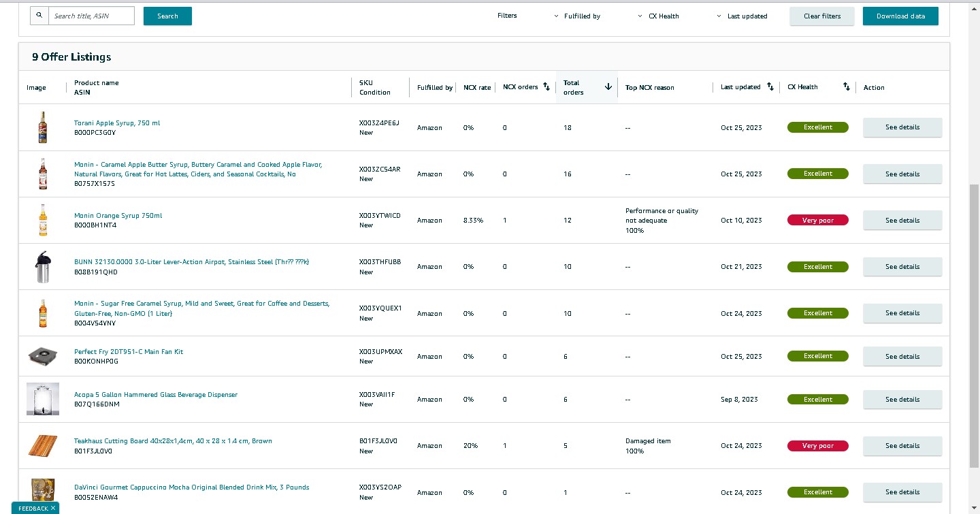
Task: Click 8.33% NCX rate value
Action: point(473,221)
